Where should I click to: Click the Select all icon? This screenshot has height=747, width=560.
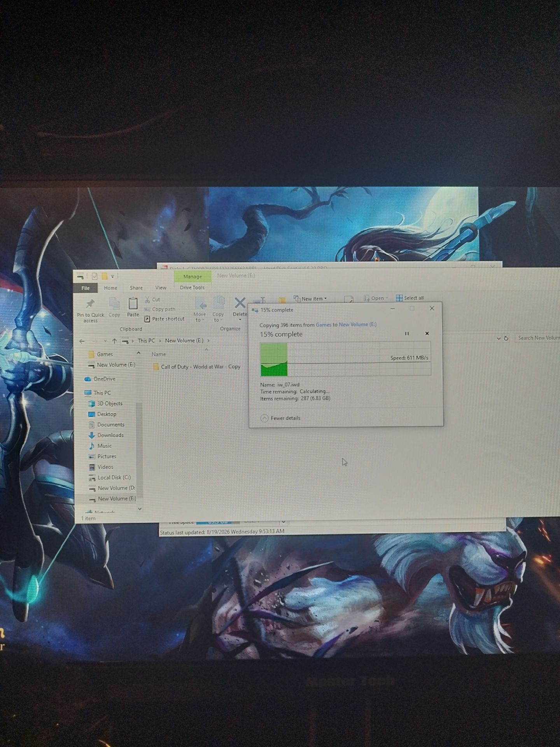point(399,298)
